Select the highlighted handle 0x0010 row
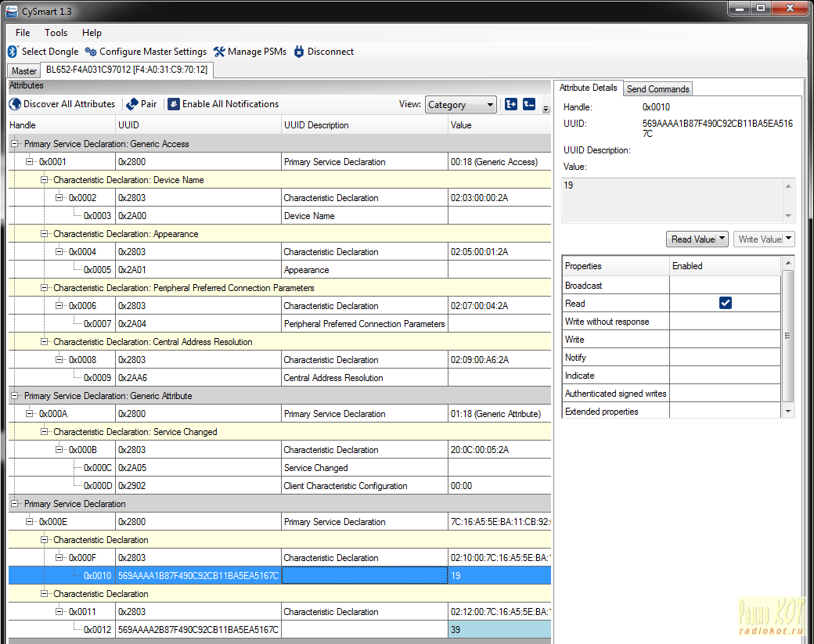 279,575
